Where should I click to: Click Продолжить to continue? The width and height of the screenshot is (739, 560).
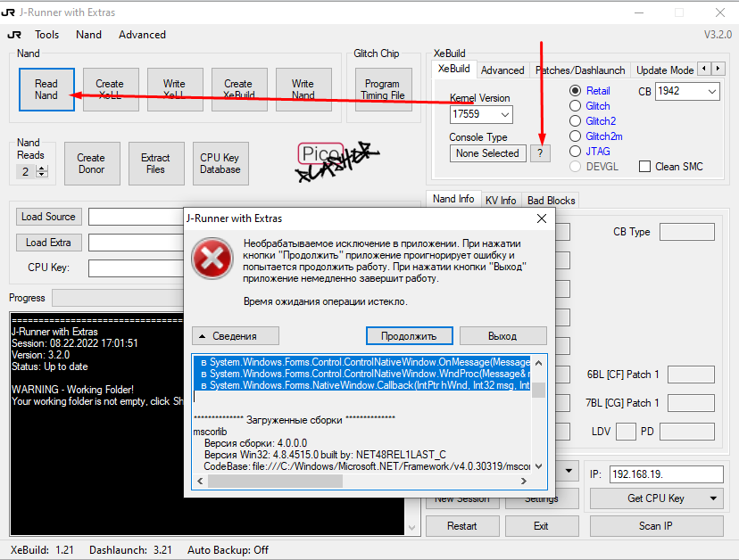point(409,336)
